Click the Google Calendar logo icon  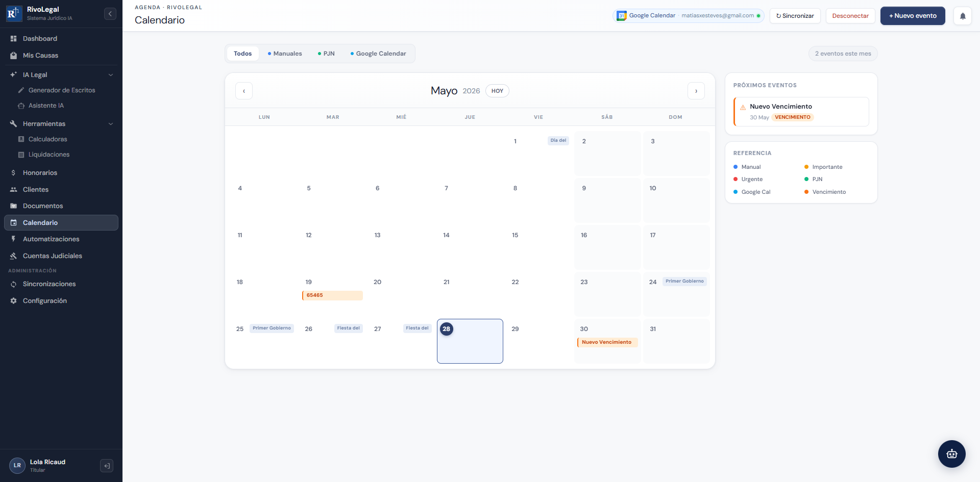[621, 16]
